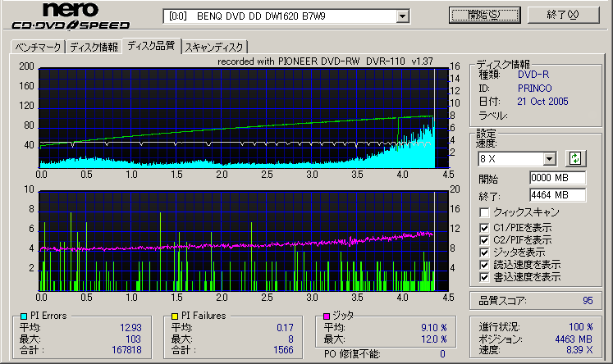The height and width of the screenshot is (364, 613).
Task: Click the PI Errors maximum 103
Action: coord(133,339)
